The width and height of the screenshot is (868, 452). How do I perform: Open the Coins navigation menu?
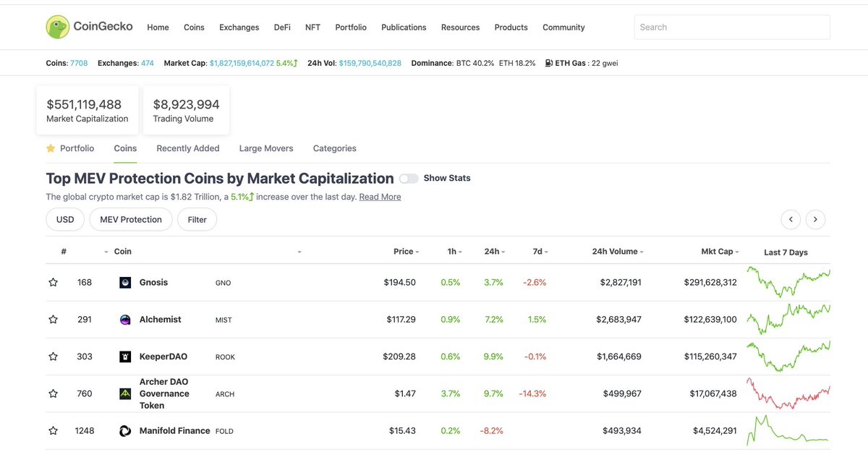(194, 27)
